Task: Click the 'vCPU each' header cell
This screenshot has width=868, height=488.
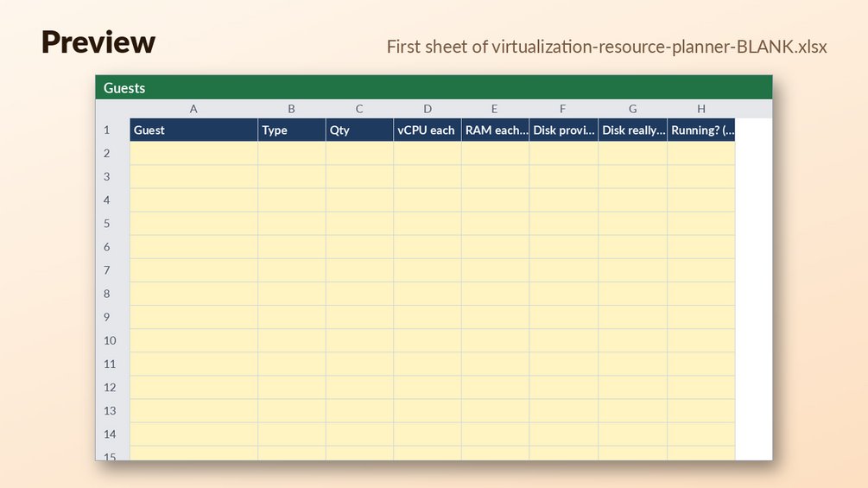Action: click(428, 130)
